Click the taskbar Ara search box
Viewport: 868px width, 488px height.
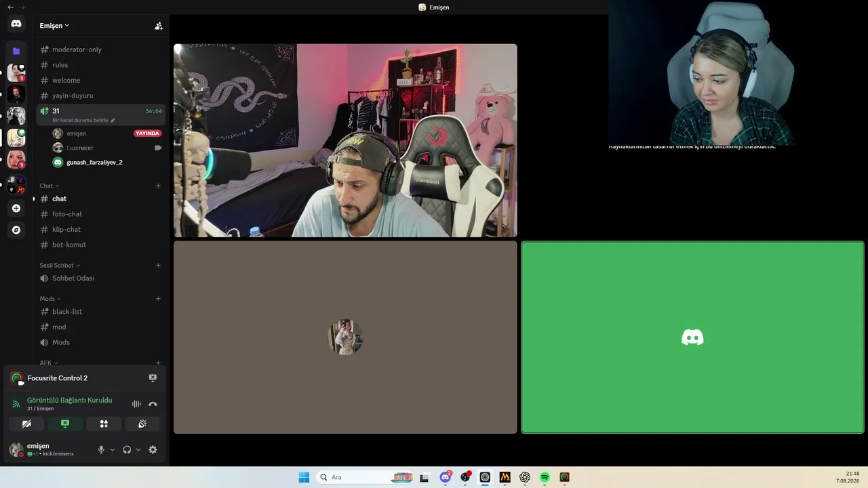366,477
